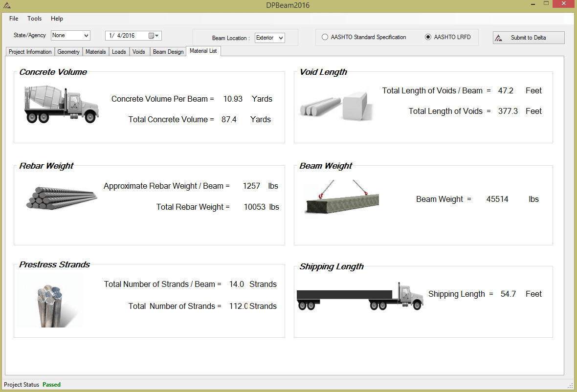
Task: Open the File menu
Action: (x=14, y=19)
